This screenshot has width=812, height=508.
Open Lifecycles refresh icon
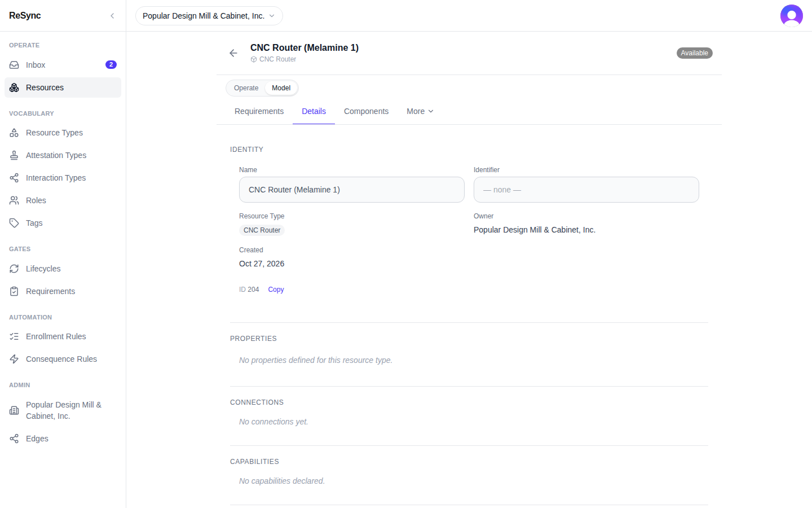(x=14, y=269)
